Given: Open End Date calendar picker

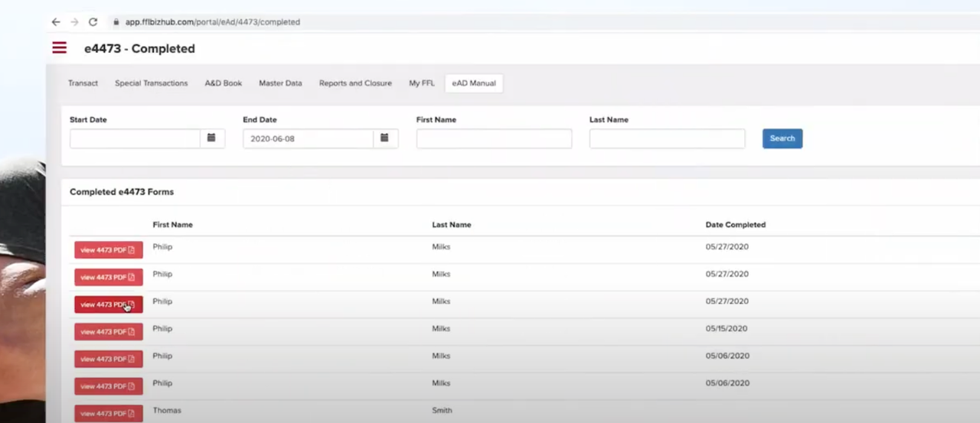Looking at the screenshot, I should pyautogui.click(x=385, y=138).
